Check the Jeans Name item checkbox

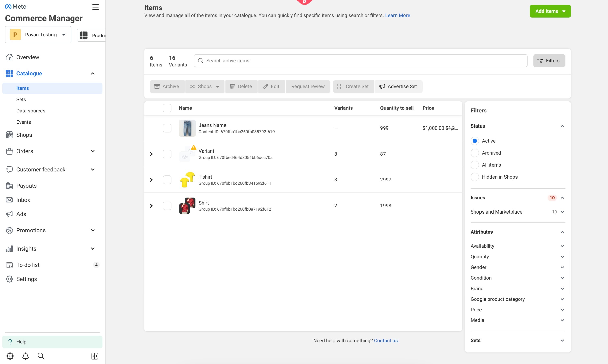coord(167,128)
